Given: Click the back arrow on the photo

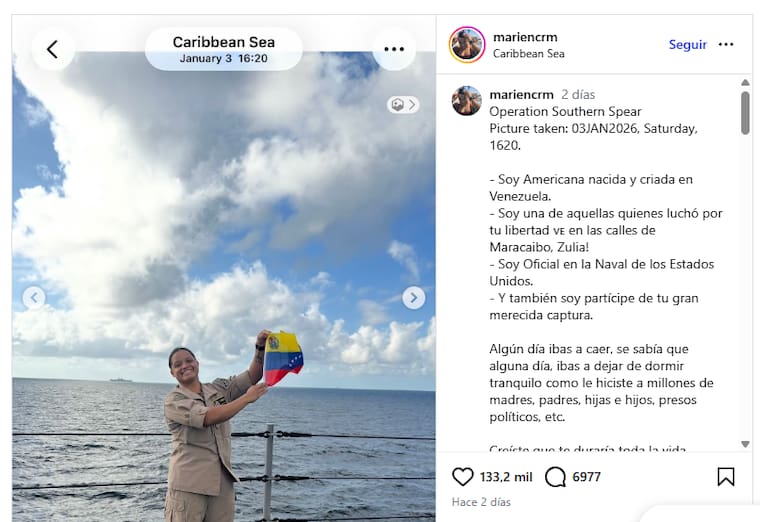Looking at the screenshot, I should pyautogui.click(x=52, y=49).
